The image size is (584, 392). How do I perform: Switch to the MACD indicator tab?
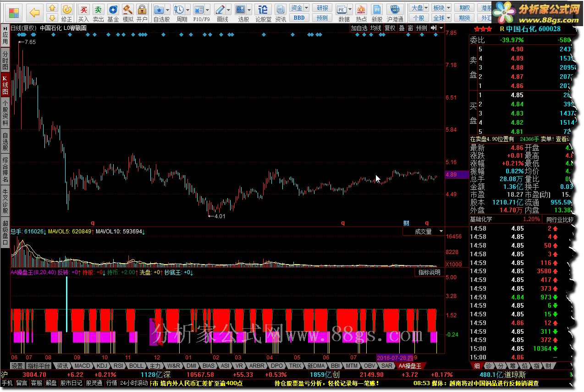coord(83,366)
